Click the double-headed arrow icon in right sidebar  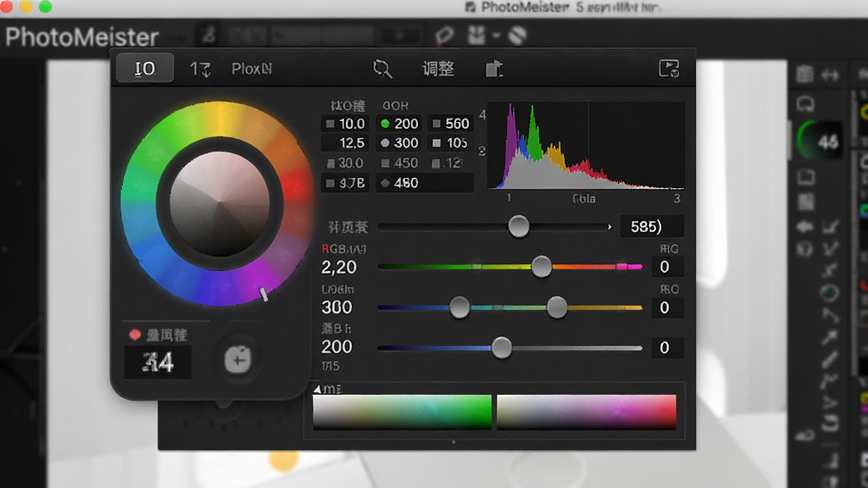click(830, 75)
